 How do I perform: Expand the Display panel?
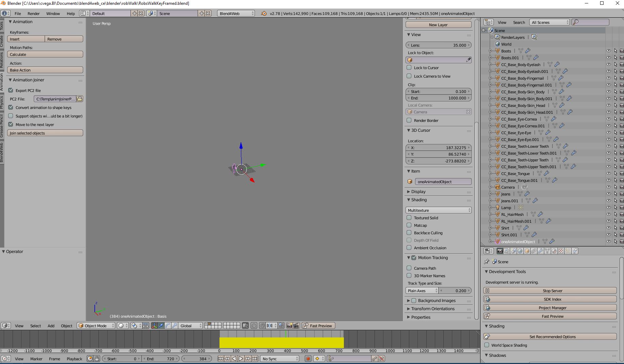(409, 192)
